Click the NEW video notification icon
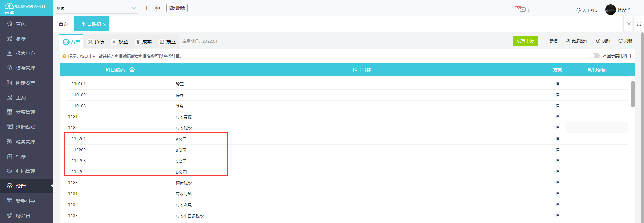 pos(520,9)
